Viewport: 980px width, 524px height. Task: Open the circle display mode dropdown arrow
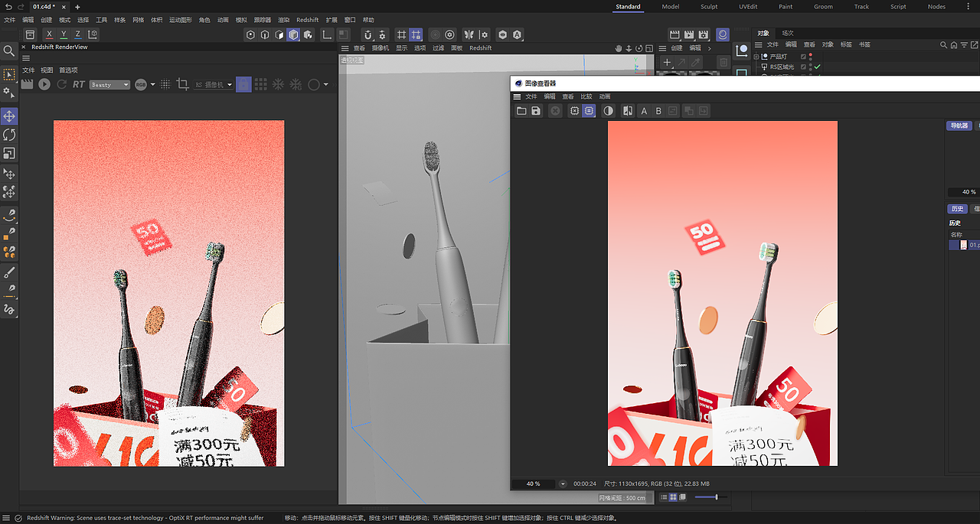point(326,84)
